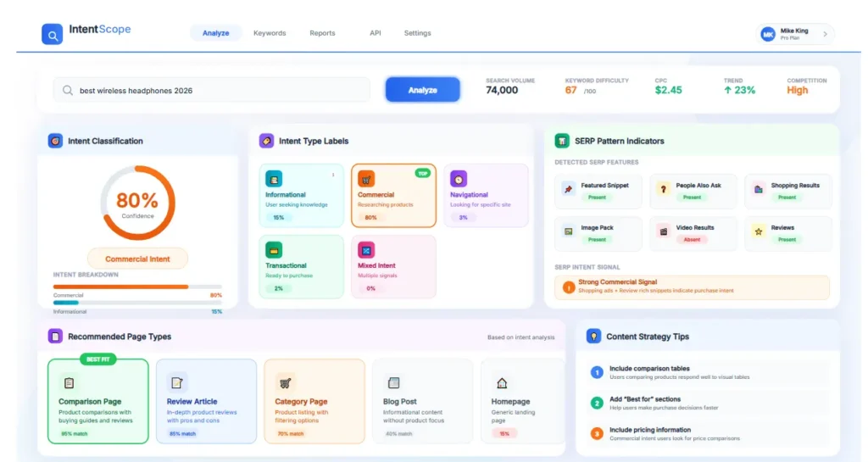This screenshot has width=868, height=462.
Task: Click the Search Volume 74,000 value
Action: click(502, 90)
